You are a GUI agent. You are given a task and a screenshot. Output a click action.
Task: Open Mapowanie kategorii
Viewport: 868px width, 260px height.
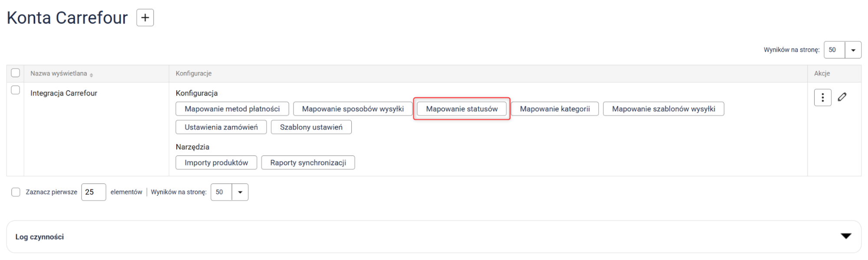point(554,109)
